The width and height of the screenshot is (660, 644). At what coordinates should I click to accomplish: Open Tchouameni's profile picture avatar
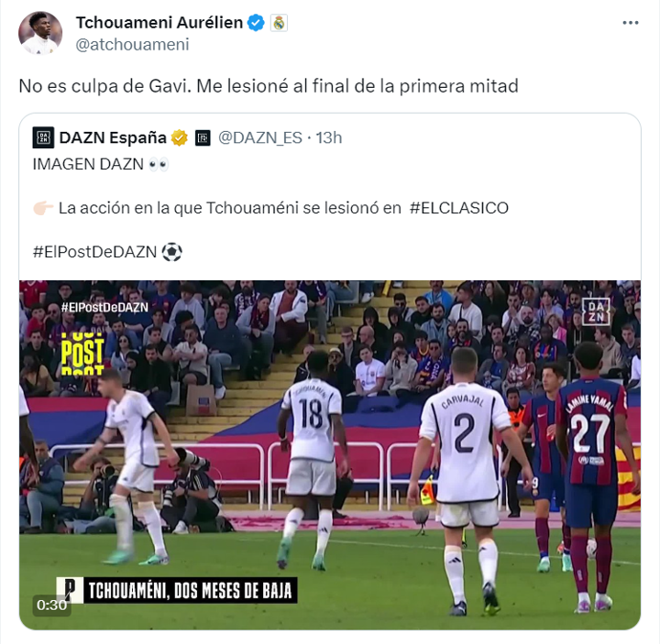(40, 33)
